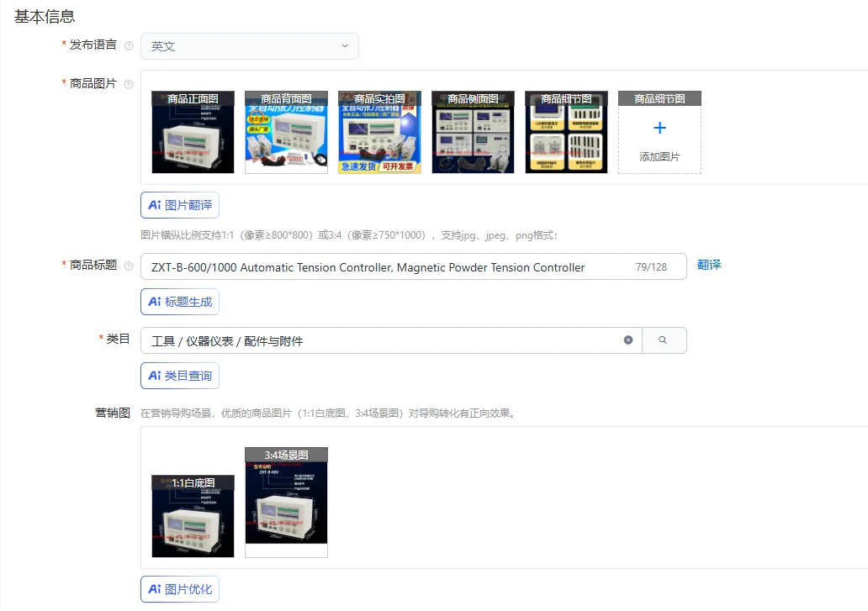The height and width of the screenshot is (611, 868).
Task: Select the 商品侧面图 thumbnail
Action: point(473,132)
